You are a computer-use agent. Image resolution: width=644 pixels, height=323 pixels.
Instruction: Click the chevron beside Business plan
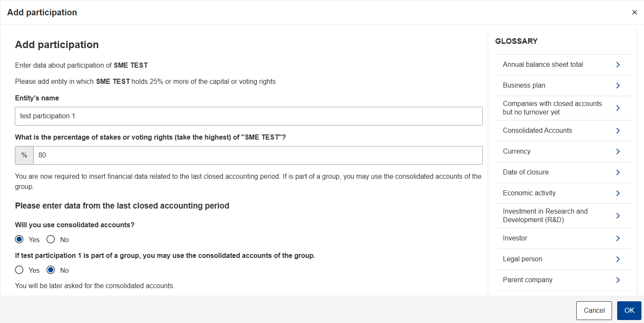618,86
